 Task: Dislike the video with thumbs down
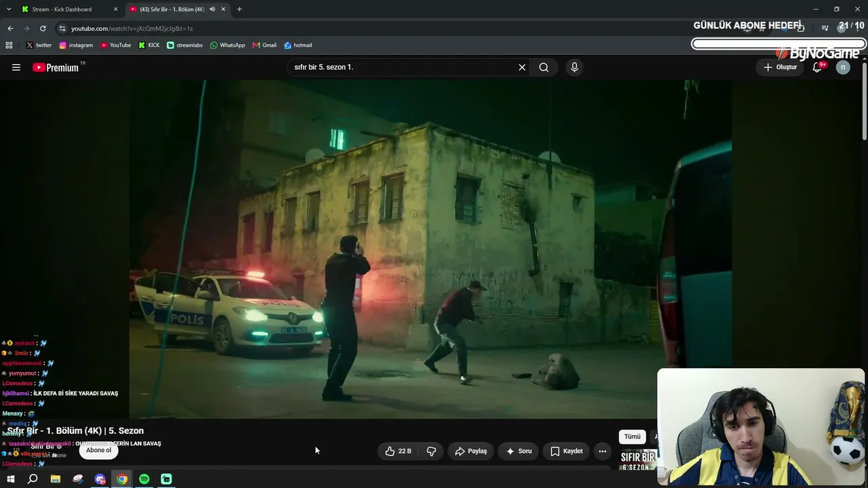click(431, 451)
